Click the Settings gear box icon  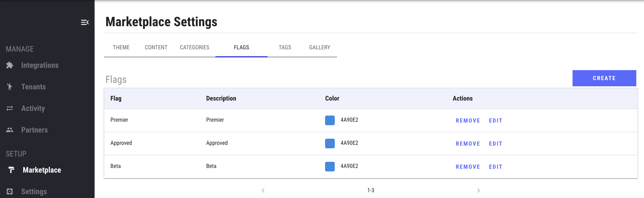10,191
